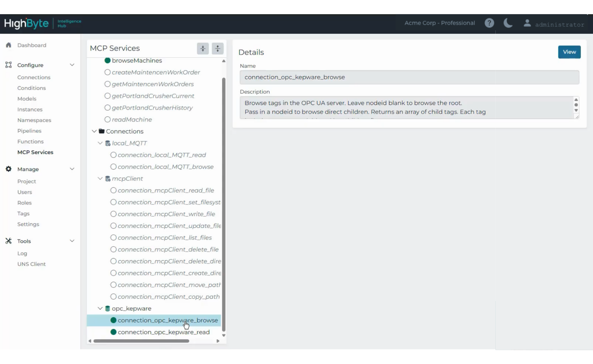Collapse the opc_kepware connection tree
This screenshot has height=364, width=593.
(100, 308)
